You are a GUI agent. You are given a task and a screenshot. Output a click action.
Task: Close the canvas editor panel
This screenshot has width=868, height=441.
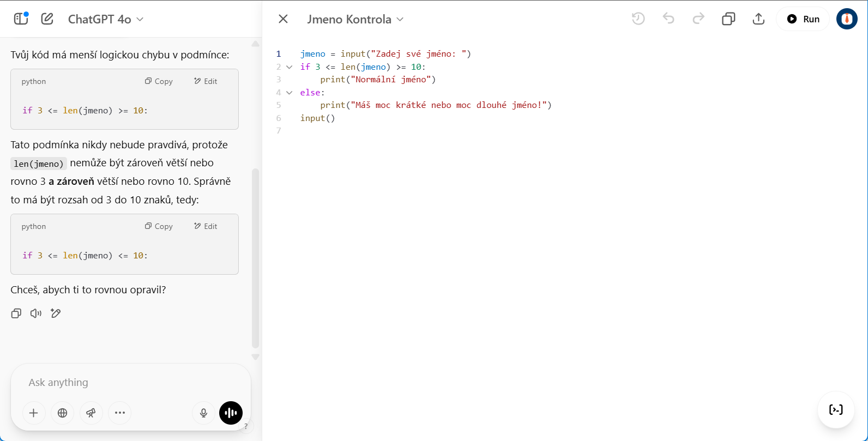(x=283, y=19)
